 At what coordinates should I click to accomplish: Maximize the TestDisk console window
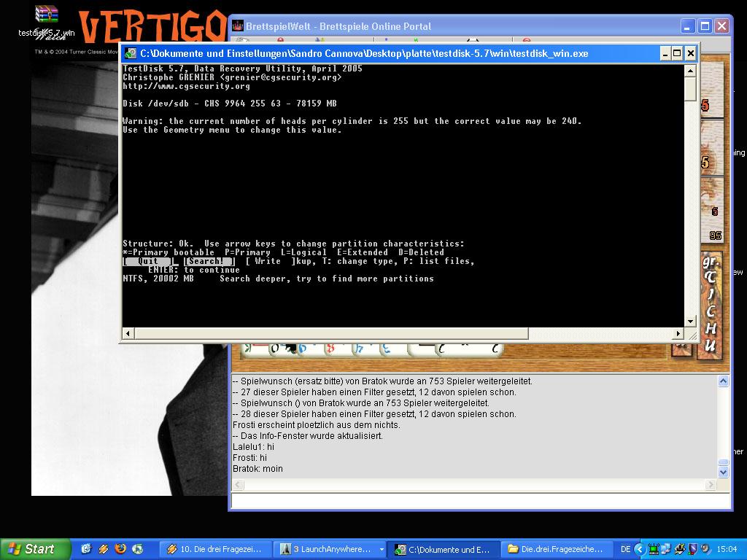pos(677,53)
